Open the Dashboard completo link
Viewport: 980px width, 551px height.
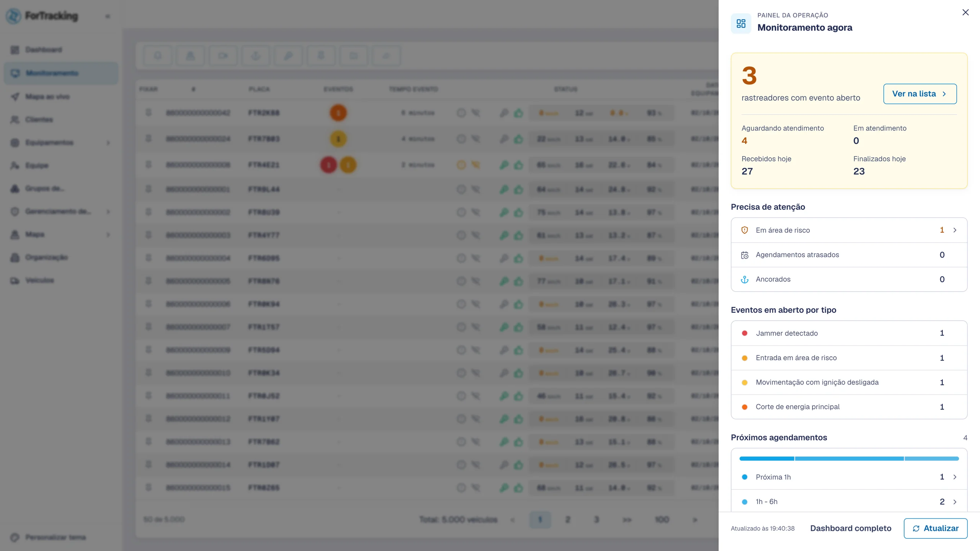pyautogui.click(x=851, y=528)
